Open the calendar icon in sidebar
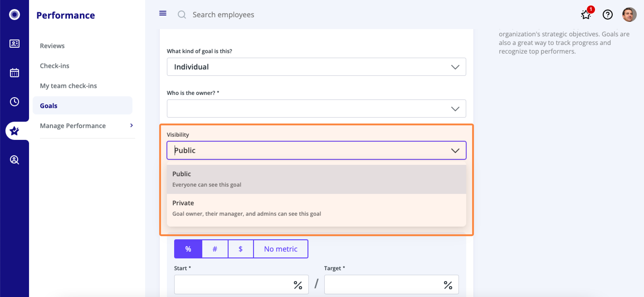The width and height of the screenshot is (644, 297). pyautogui.click(x=14, y=73)
